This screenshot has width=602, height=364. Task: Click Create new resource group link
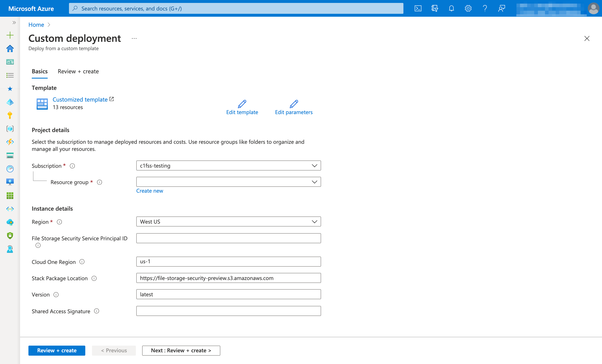[x=149, y=191]
